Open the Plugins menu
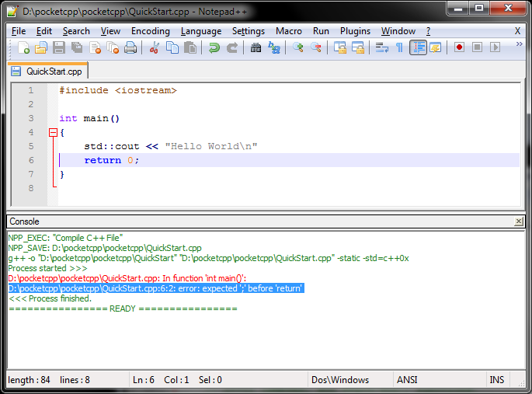 pyautogui.click(x=355, y=31)
